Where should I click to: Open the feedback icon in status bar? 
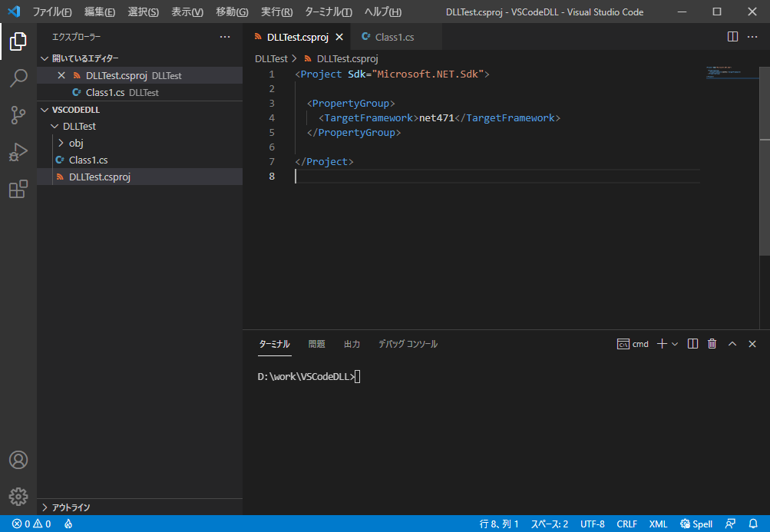click(x=730, y=524)
